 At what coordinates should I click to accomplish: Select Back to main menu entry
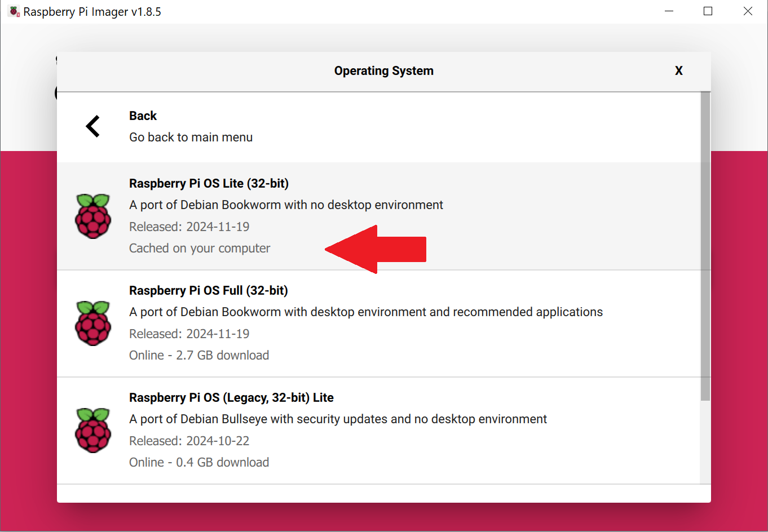(x=378, y=127)
